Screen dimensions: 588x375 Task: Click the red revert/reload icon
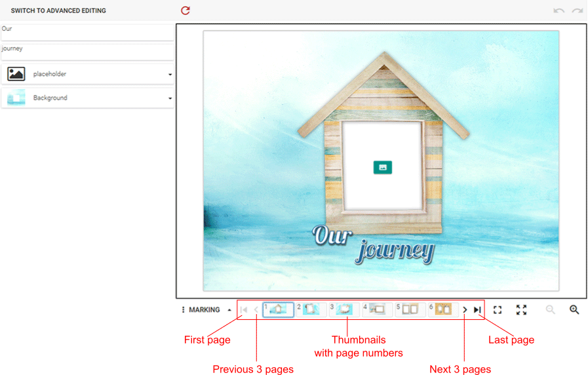pyautogui.click(x=186, y=10)
